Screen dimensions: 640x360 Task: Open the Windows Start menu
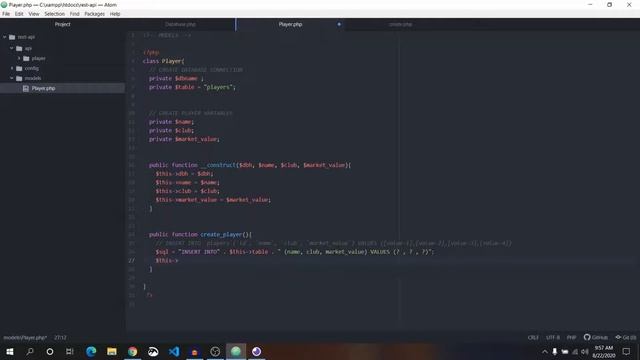point(10,351)
